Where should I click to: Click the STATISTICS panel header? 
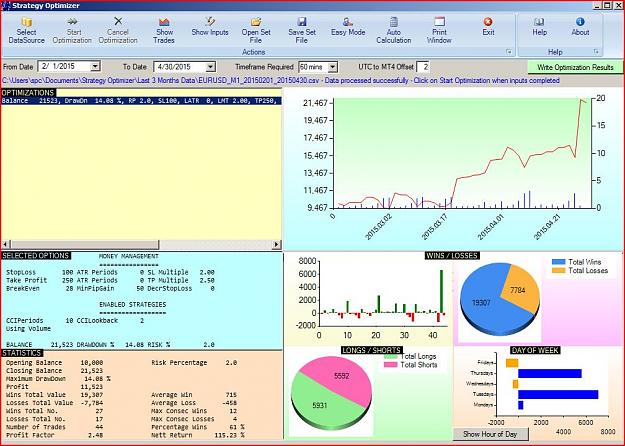tap(22, 353)
